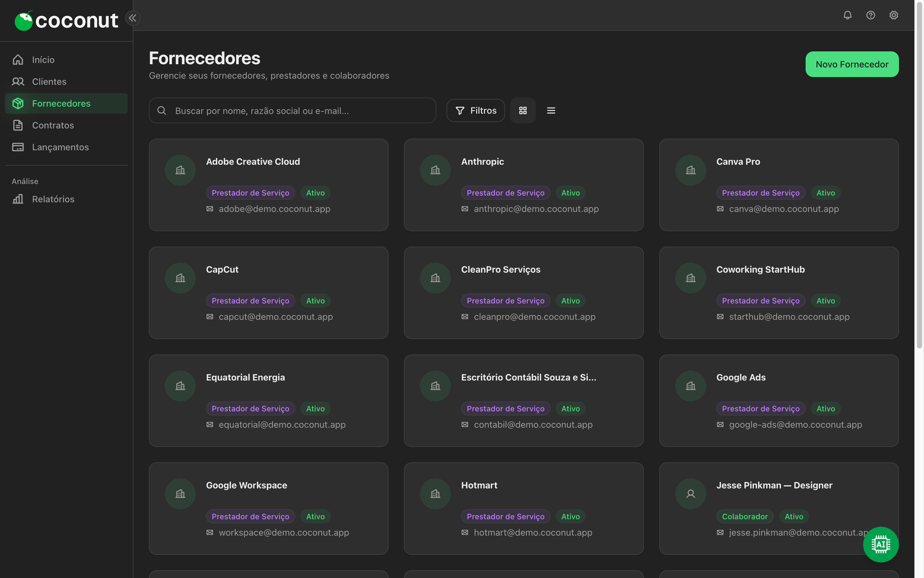Click Prestador de Serviço tag on Hotmart
Viewport: 924px width, 578px height.
pyautogui.click(x=505, y=517)
